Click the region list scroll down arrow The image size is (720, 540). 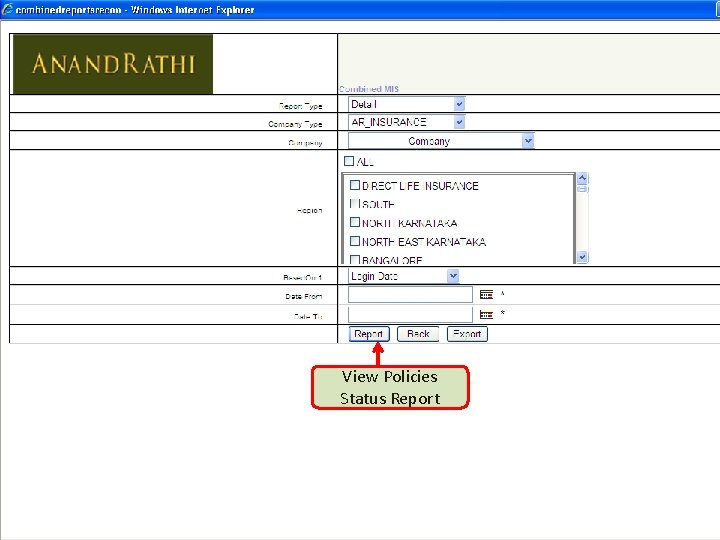pos(582,257)
